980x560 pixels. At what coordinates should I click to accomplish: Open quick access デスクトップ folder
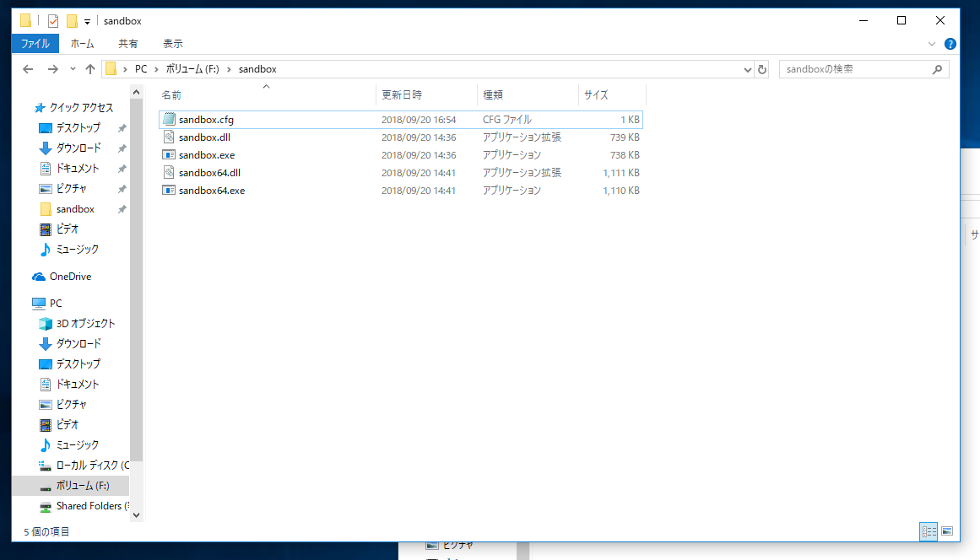point(79,128)
